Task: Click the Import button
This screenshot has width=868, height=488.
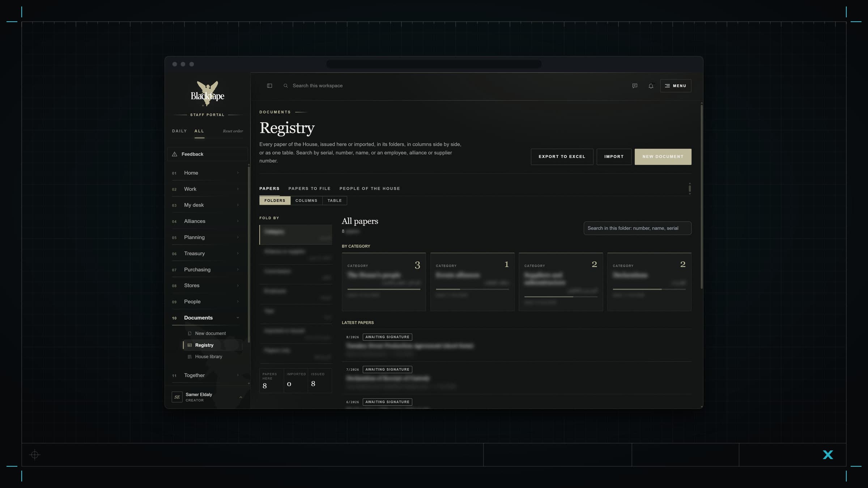Action: [614, 157]
